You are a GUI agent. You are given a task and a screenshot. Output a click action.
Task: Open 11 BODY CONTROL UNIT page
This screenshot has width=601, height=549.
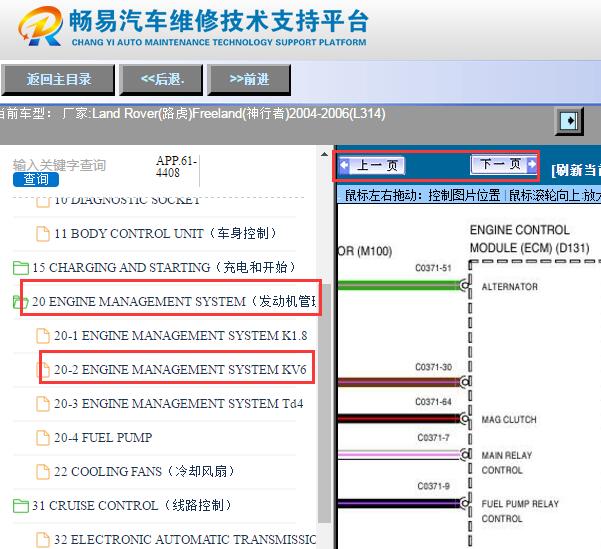(165, 233)
